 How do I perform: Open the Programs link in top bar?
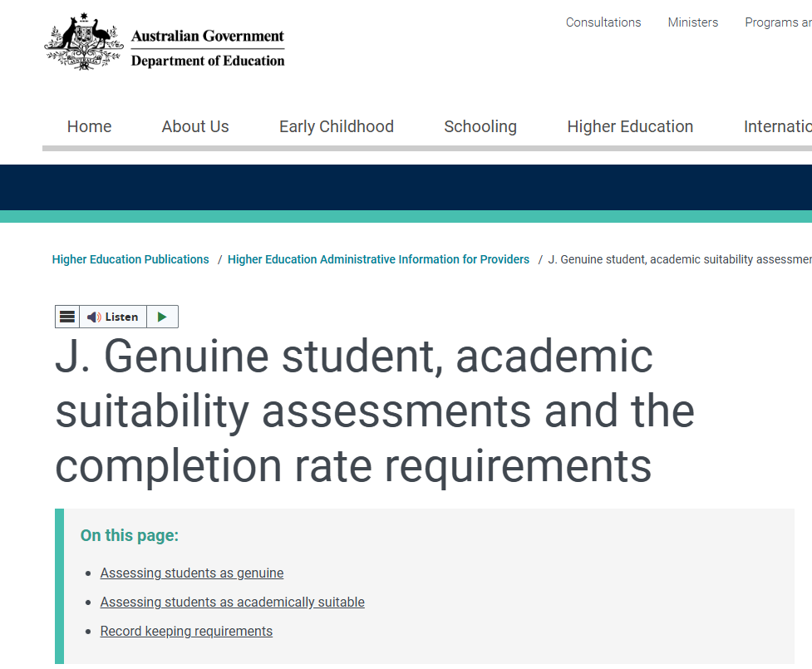[x=777, y=22]
